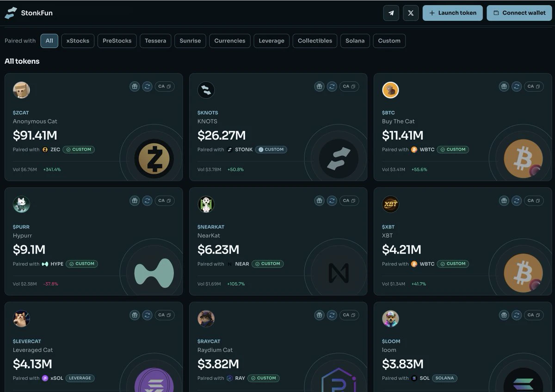Open the StonkFun home logo
The height and width of the screenshot is (392, 555).
pyautogui.click(x=29, y=13)
